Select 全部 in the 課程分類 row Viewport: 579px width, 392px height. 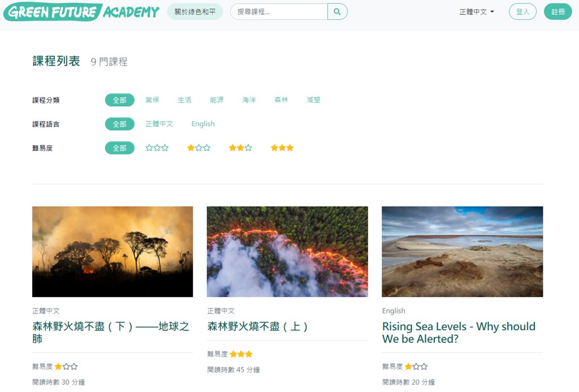120,100
